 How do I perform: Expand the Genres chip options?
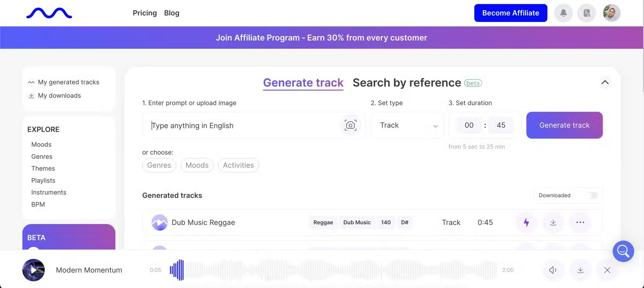[159, 165]
